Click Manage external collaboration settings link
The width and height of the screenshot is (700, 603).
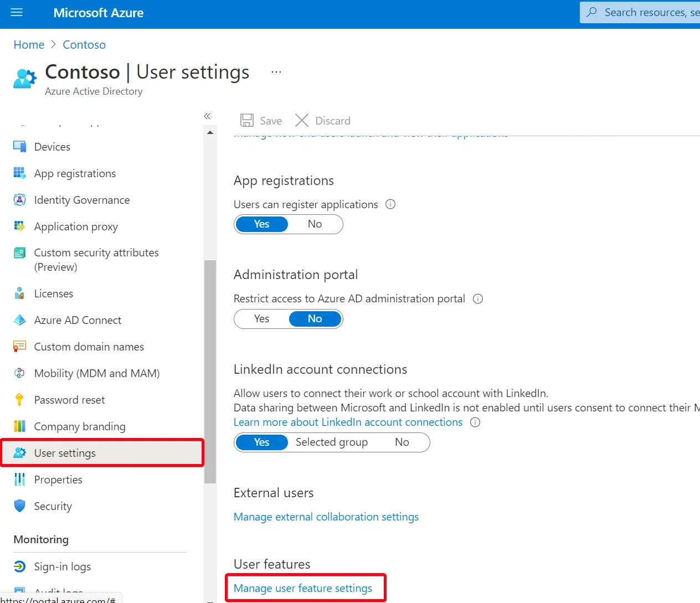(326, 517)
